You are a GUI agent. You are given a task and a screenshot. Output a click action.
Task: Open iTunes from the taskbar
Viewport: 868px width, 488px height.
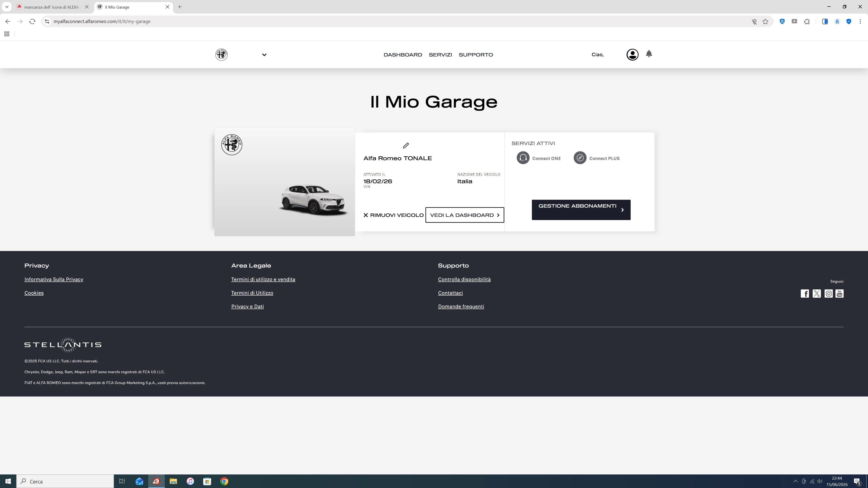190,481
